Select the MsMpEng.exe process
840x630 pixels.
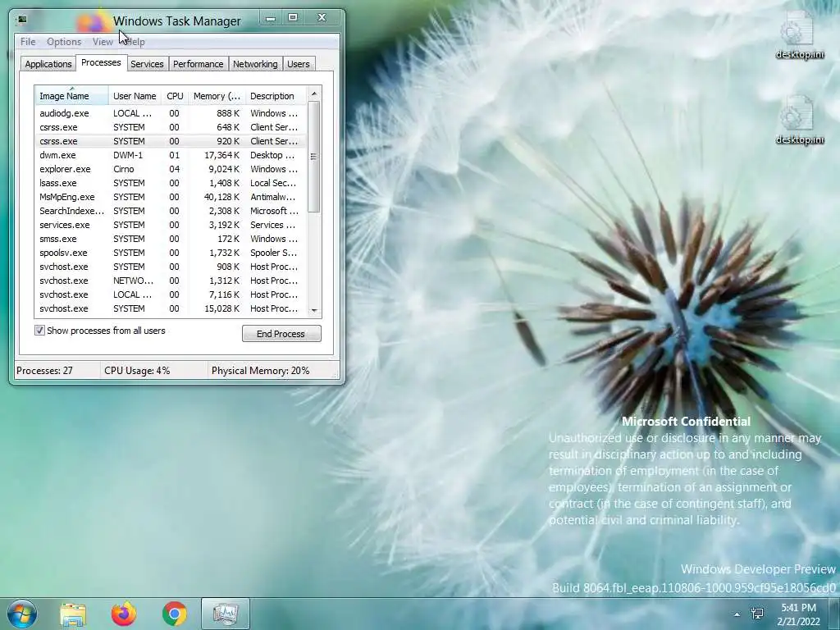click(x=171, y=197)
